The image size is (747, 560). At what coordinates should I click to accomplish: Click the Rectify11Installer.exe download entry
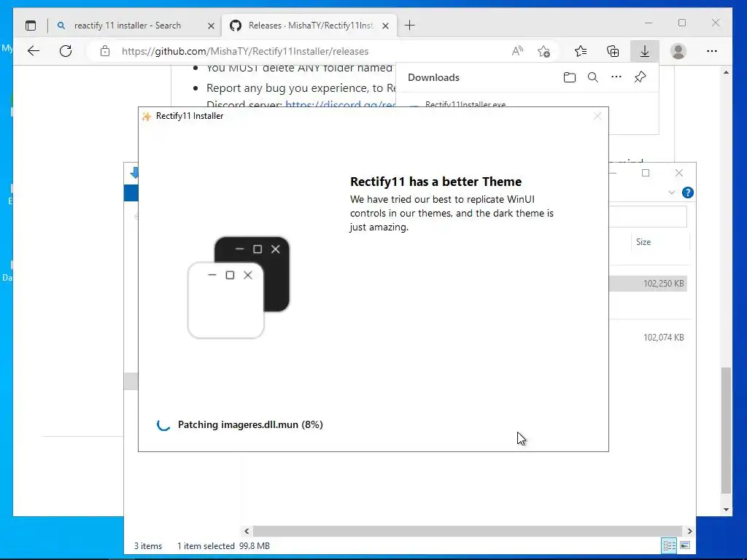click(465, 104)
